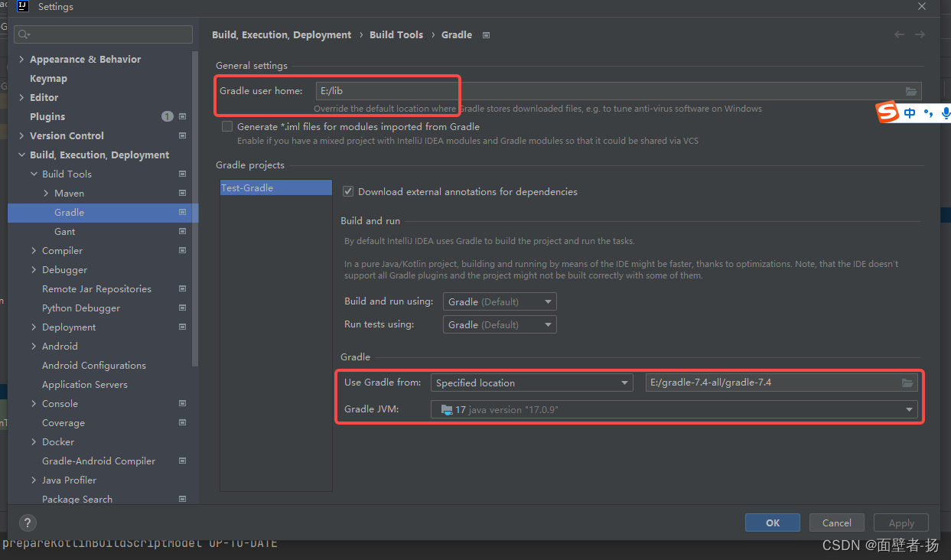
Task: Open the Build and run using dropdown
Action: click(x=500, y=301)
